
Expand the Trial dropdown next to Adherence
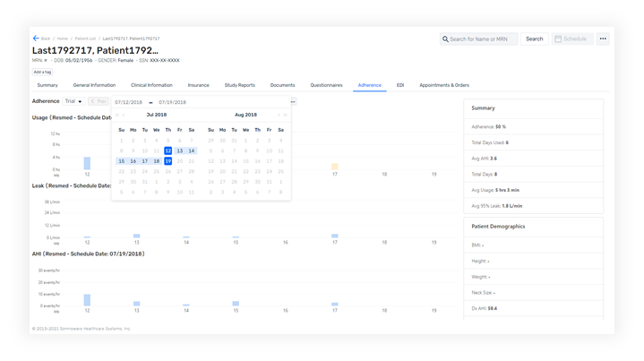[x=73, y=101]
